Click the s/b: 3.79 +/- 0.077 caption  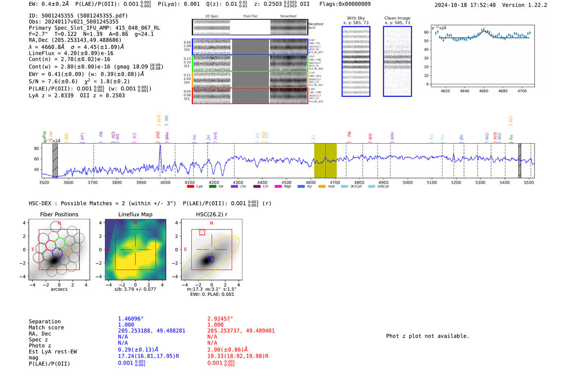click(x=135, y=289)
